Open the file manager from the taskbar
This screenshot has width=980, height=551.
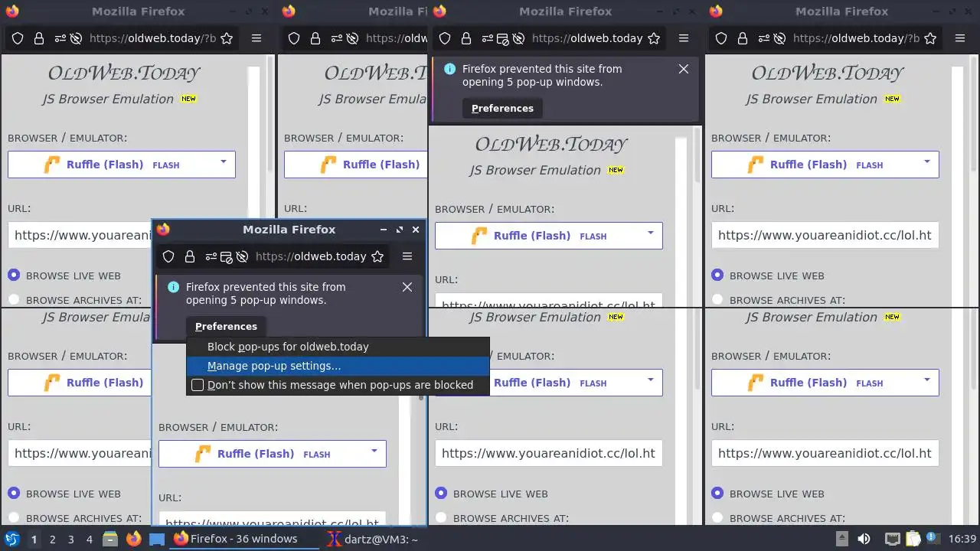(x=110, y=539)
